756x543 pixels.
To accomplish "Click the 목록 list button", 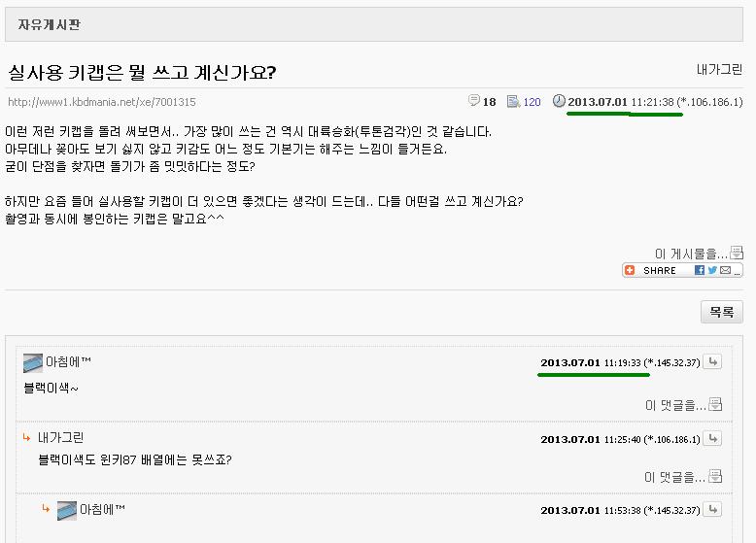I will [722, 312].
